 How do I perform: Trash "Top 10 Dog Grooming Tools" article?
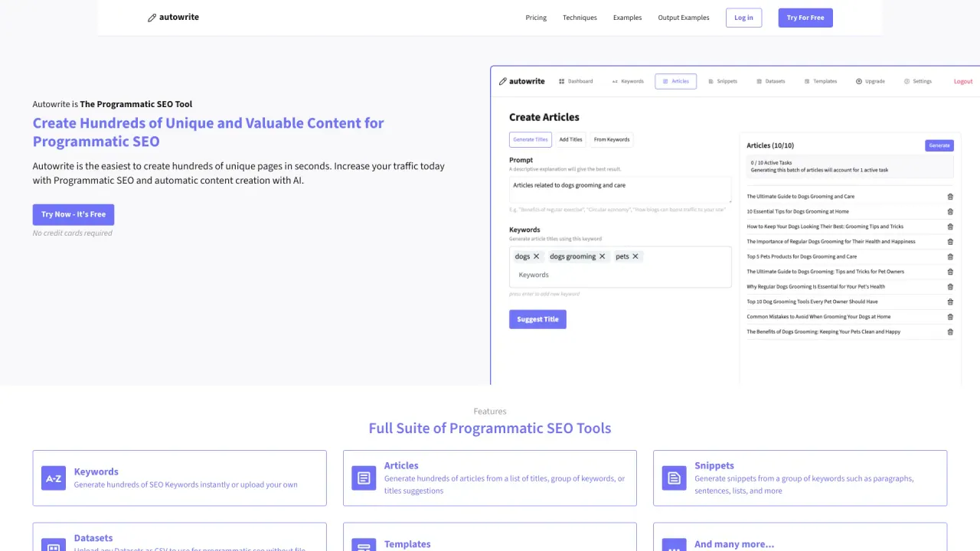[x=950, y=302]
